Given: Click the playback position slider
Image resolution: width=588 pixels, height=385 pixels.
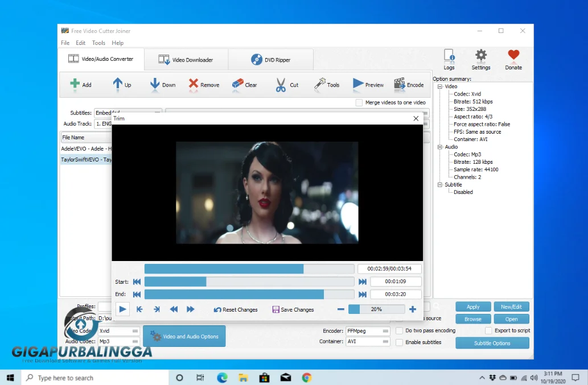Looking at the screenshot, I should tap(249, 269).
